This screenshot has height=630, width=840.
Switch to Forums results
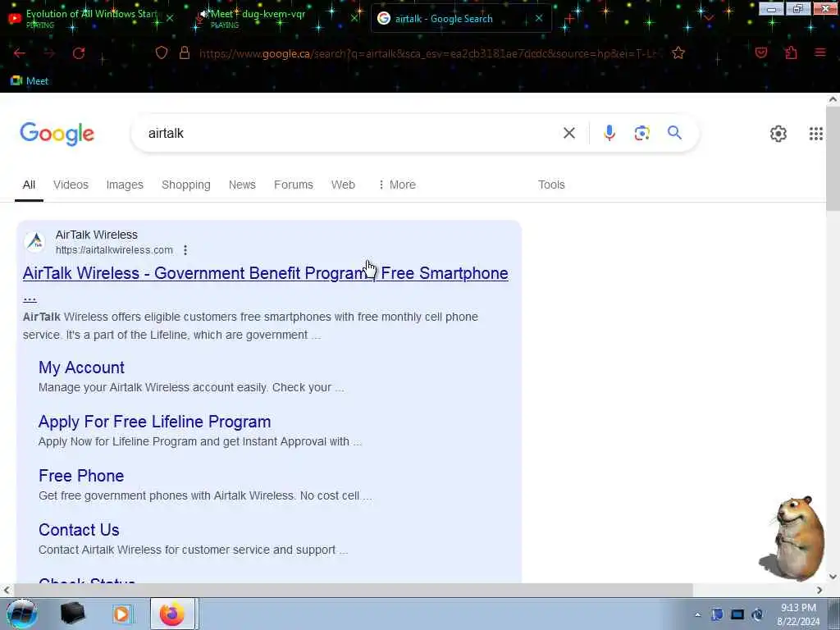(x=294, y=185)
